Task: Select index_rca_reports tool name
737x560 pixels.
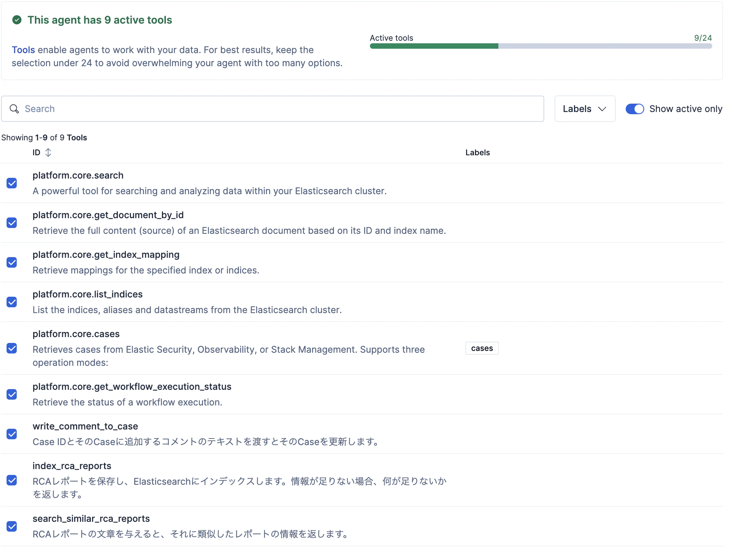Action: point(72,466)
